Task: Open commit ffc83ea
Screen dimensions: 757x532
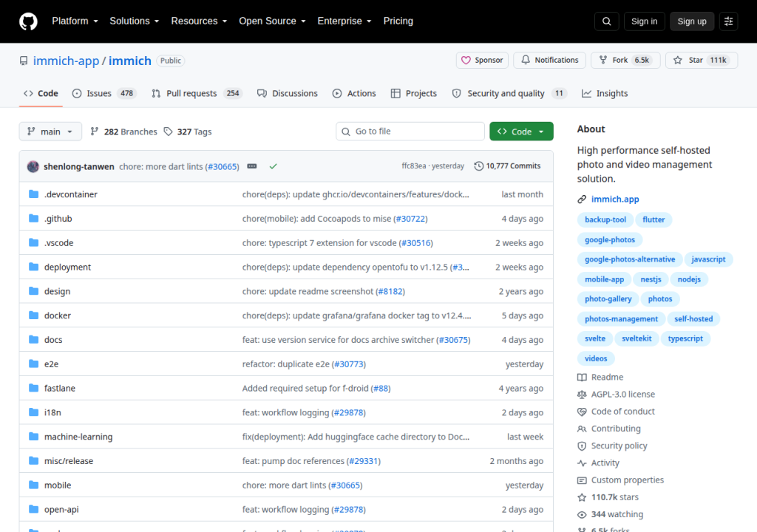Action: (x=414, y=166)
